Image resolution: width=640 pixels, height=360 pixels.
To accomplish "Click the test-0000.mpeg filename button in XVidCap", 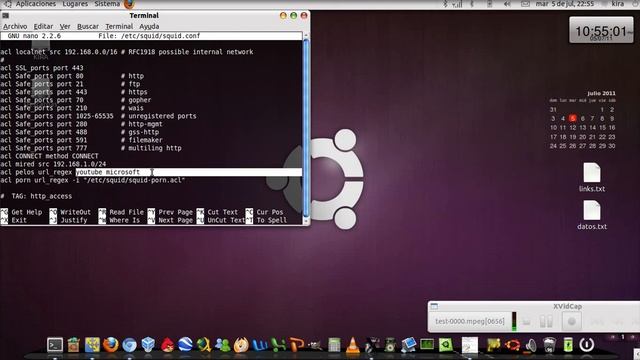I will point(470,321).
